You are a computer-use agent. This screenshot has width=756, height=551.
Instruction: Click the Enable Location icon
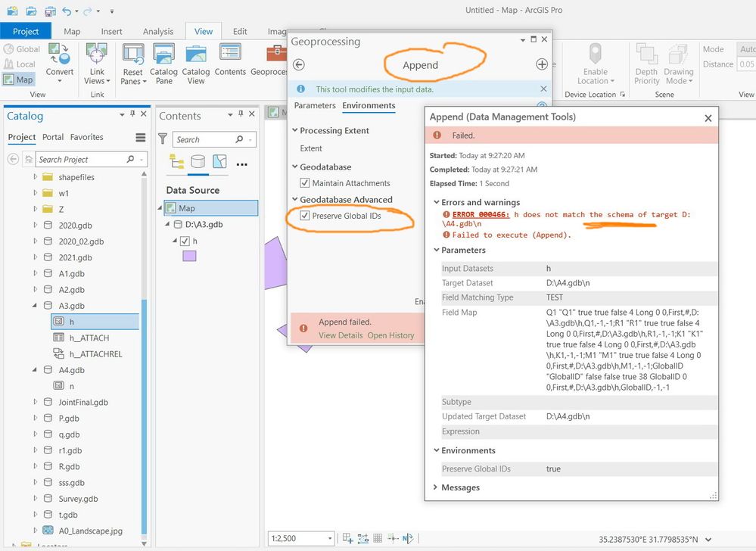pyautogui.click(x=596, y=53)
